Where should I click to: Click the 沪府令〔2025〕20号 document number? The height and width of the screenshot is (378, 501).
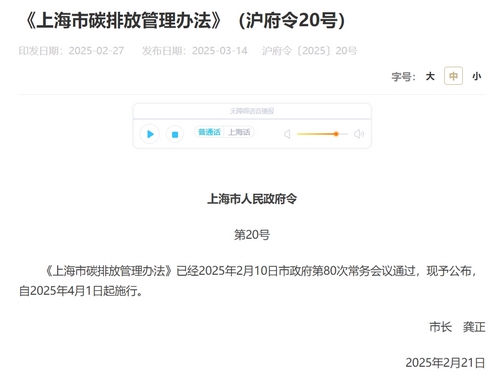pos(310,51)
